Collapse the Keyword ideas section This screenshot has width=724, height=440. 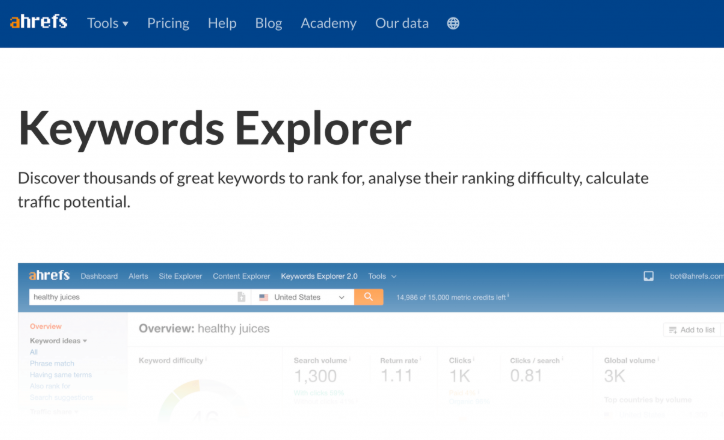point(58,341)
